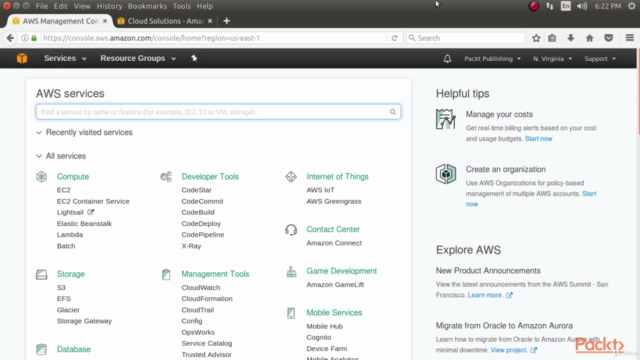Image resolution: width=640 pixels, height=360 pixels.
Task: Open the CodeCommit service link
Action: point(202,201)
